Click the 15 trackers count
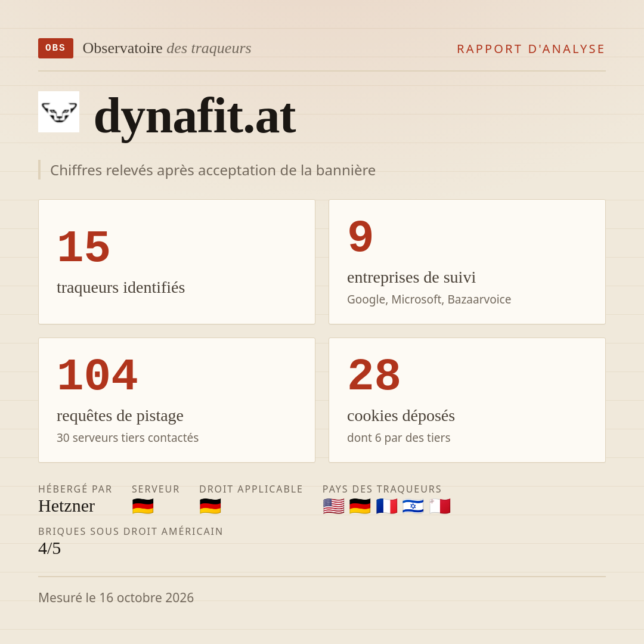The image size is (644, 644). click(x=83, y=247)
